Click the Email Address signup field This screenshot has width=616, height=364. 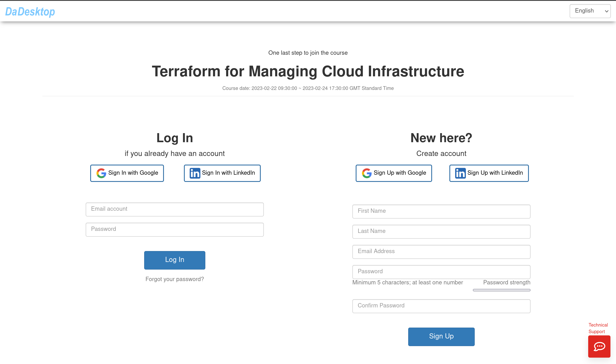pos(441,252)
